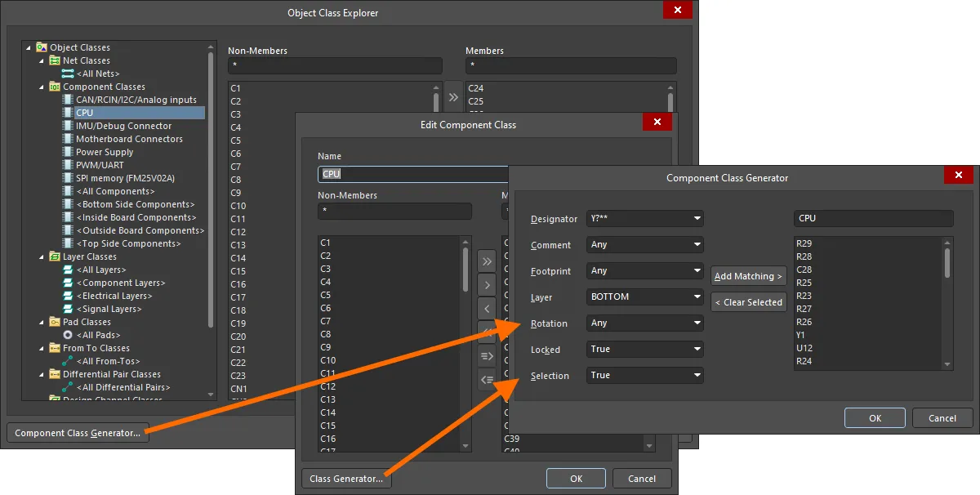The width and height of the screenshot is (980, 495).
Task: Click the All Differential Pairs class icon
Action: (x=68, y=387)
